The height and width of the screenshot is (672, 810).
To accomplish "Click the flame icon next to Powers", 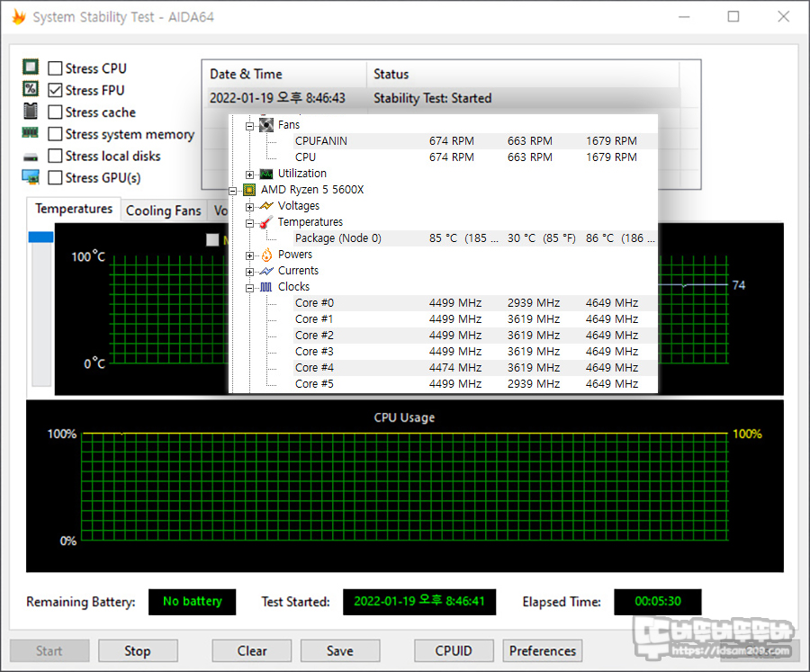I will [x=266, y=255].
